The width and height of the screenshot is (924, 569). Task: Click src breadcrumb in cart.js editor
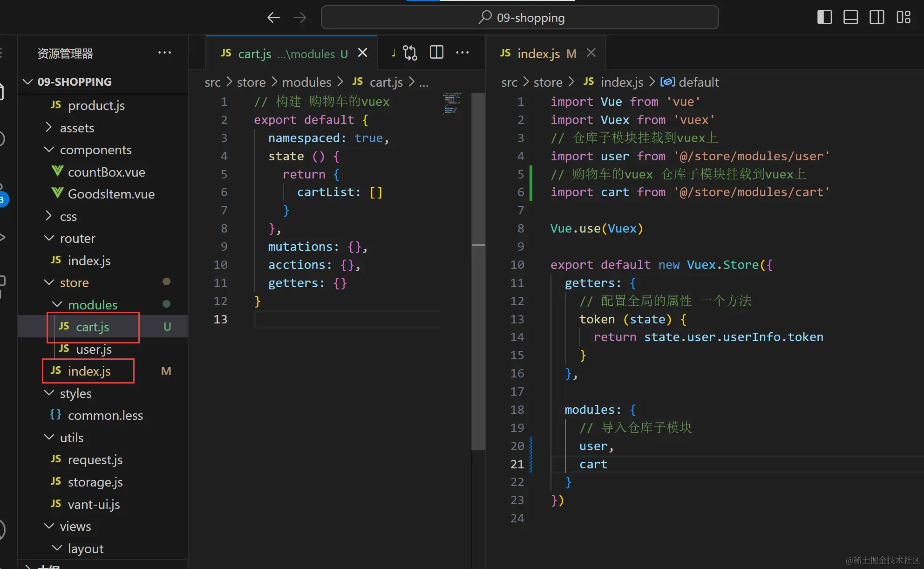[212, 82]
